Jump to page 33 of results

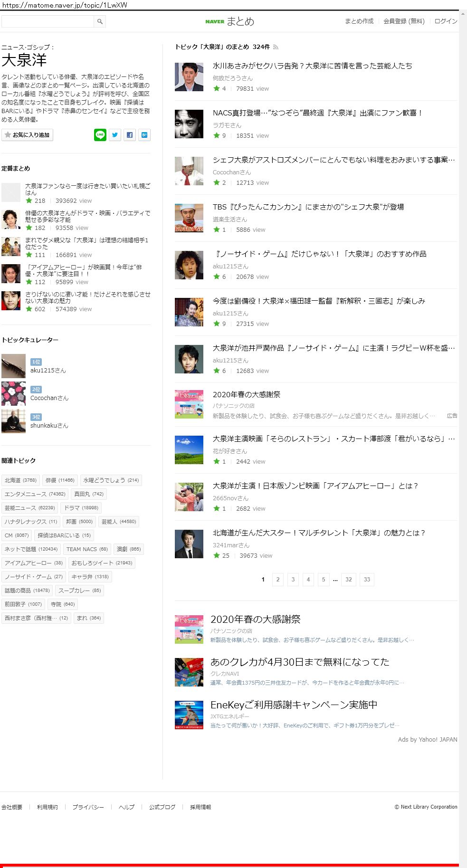point(367,580)
